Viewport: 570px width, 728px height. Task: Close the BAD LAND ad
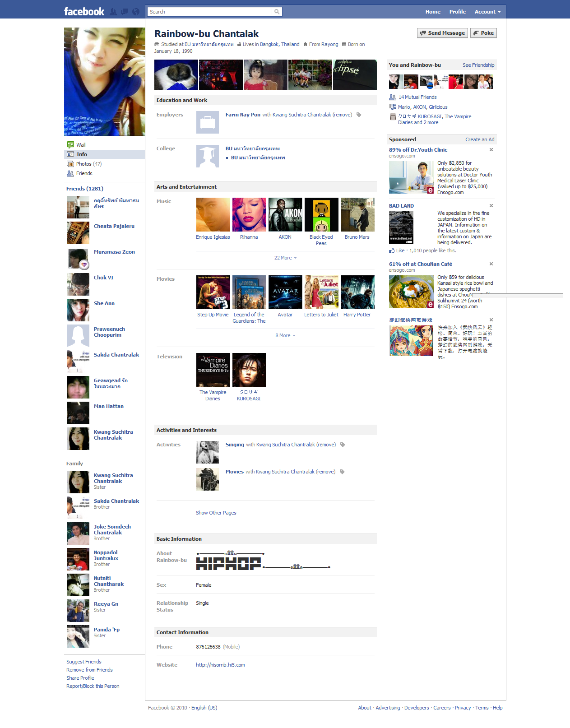[x=491, y=205]
